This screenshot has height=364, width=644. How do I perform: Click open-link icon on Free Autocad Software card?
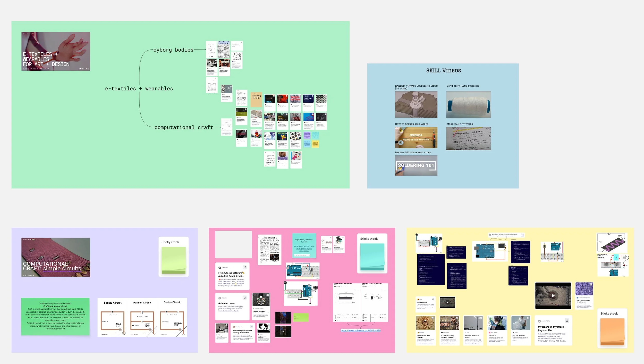244,267
